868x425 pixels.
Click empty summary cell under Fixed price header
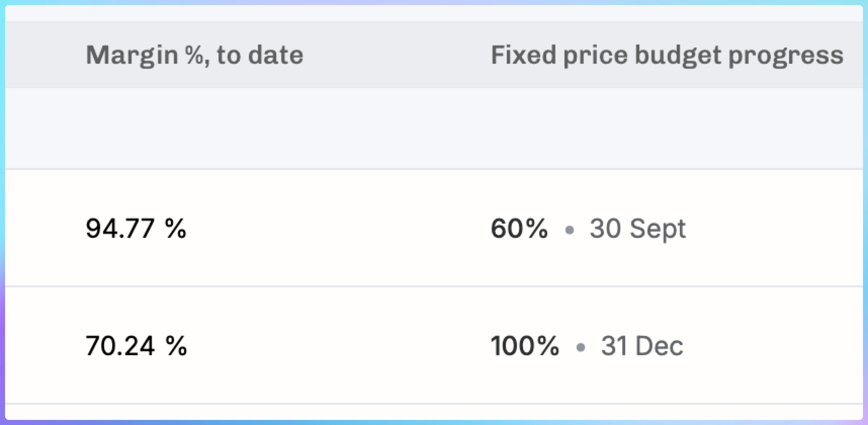coord(667,128)
